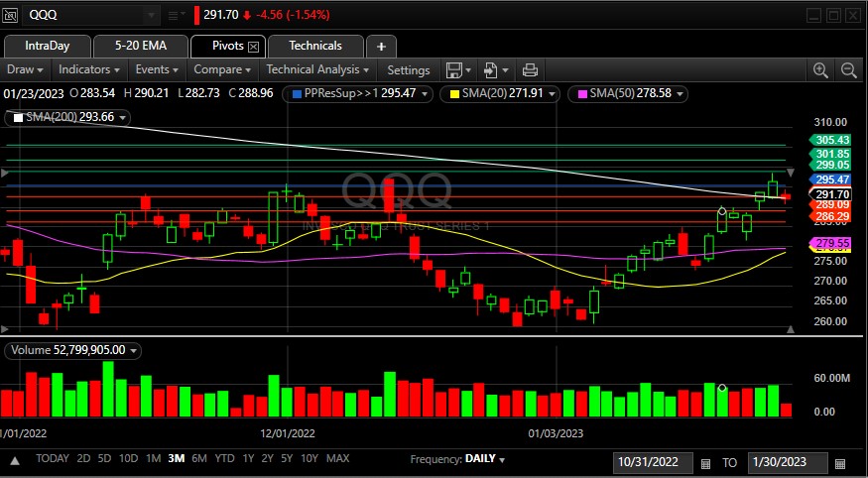This screenshot has width=868, height=478.
Task: Open the Indicators dropdown menu
Action: pos(89,69)
